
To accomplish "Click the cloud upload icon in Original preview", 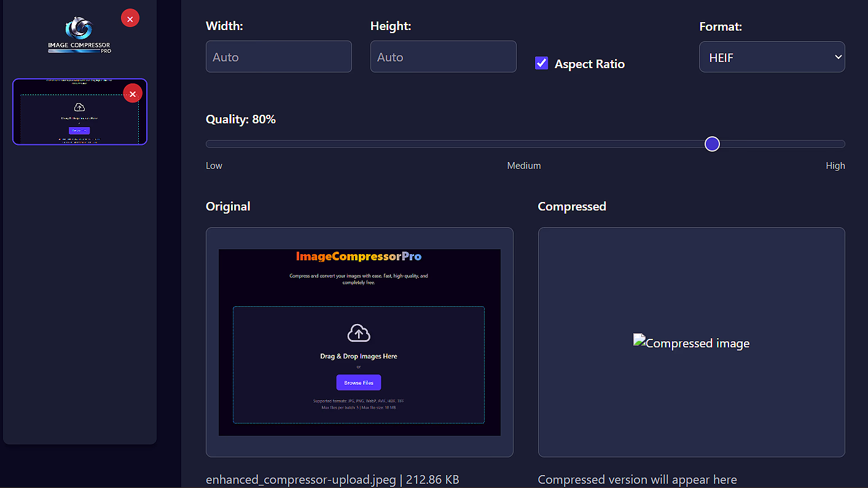I will 359,333.
